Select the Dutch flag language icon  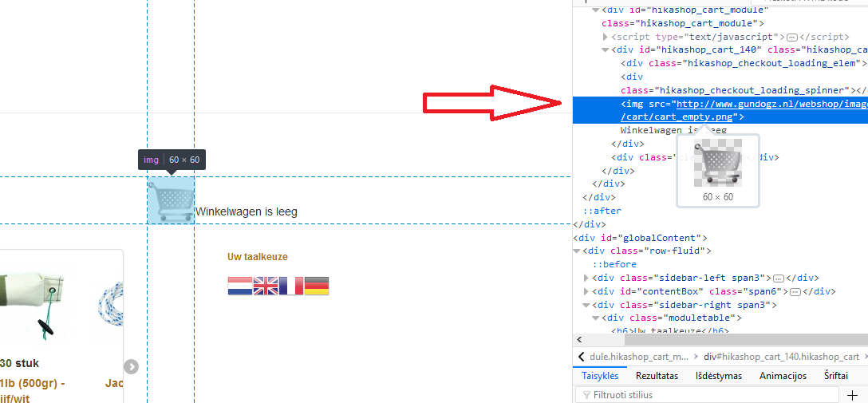tap(239, 286)
